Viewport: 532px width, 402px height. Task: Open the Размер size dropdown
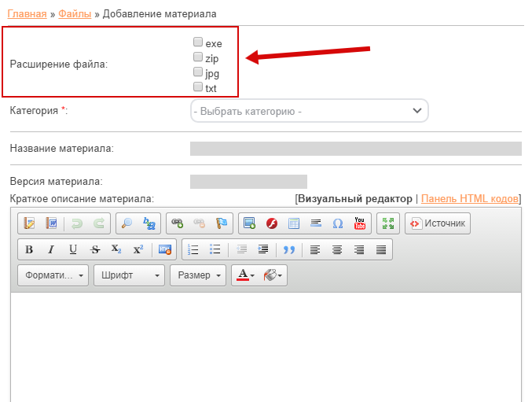click(x=197, y=275)
